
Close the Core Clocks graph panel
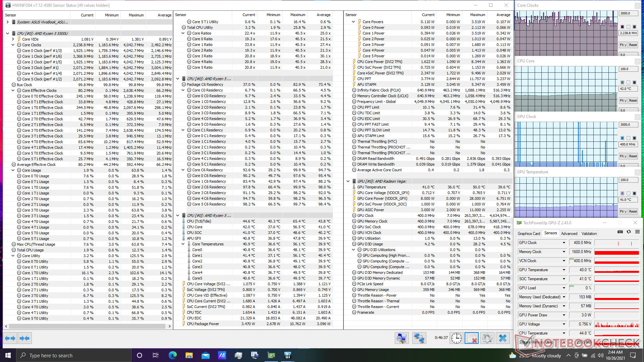pos(637,6)
